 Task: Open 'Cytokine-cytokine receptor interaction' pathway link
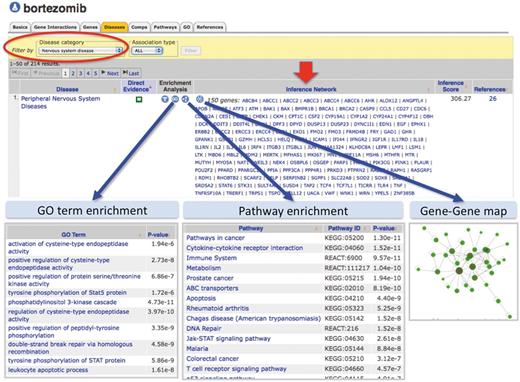(x=245, y=248)
